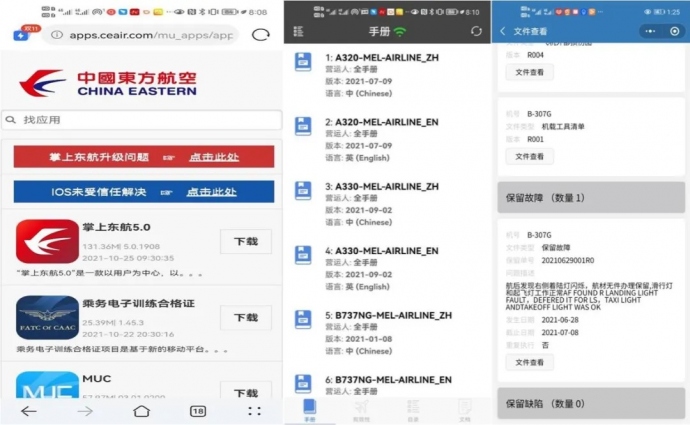Select the date 2021-07-08

pyautogui.click(x=560, y=333)
